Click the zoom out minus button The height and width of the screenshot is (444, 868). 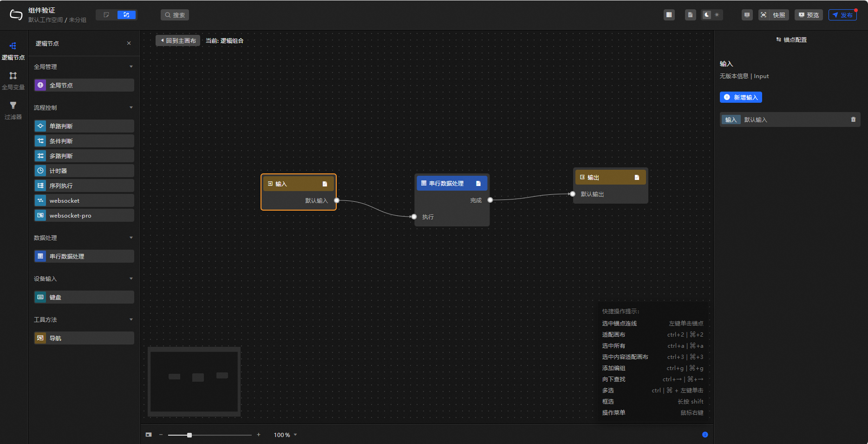[161, 435]
